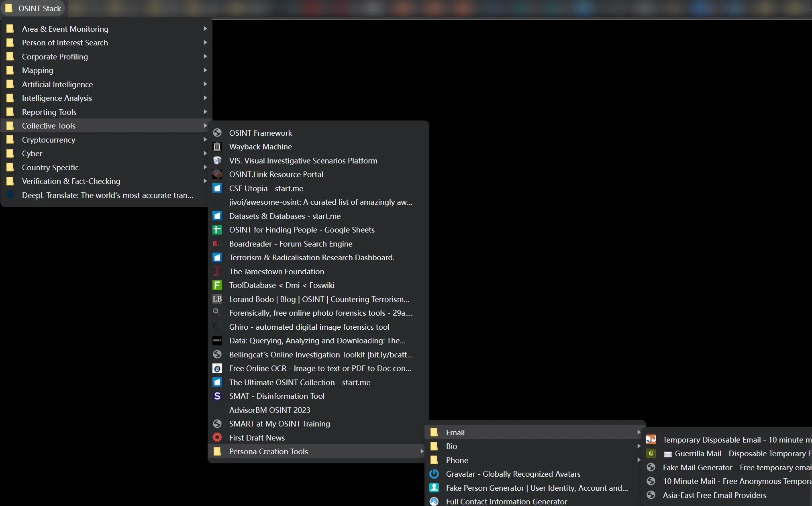Expand the Verification & Fact-Checking arrow

click(x=205, y=181)
